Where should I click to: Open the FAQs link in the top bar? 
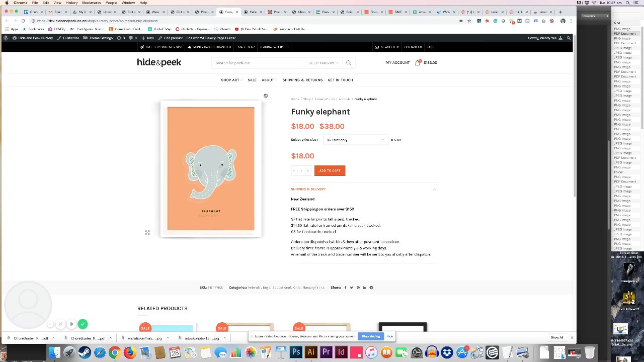pos(431,47)
